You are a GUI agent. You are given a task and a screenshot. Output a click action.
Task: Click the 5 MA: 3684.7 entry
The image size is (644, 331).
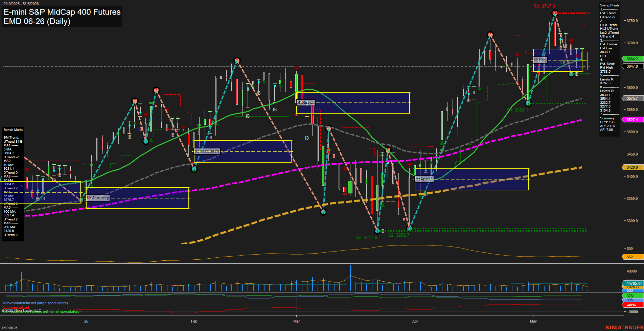[x=9, y=151]
